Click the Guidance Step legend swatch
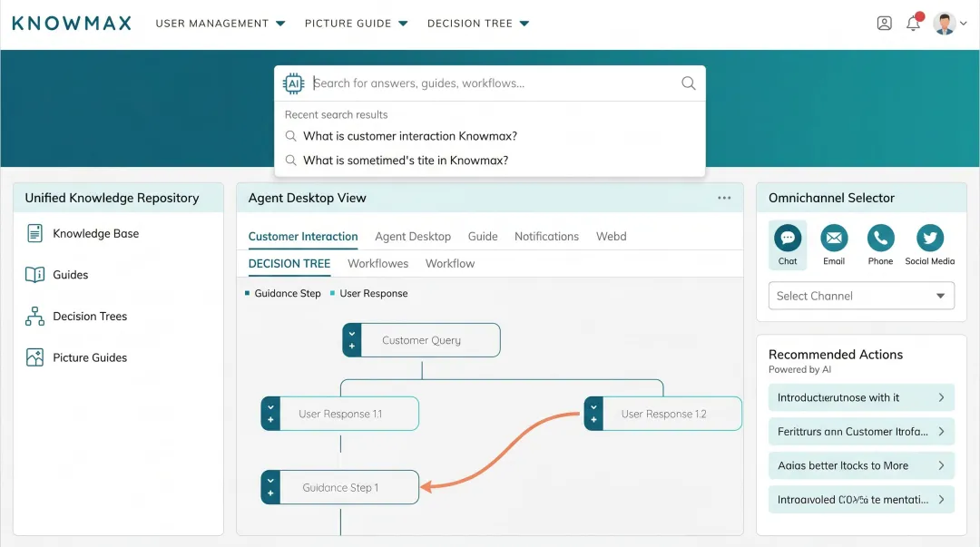The height and width of the screenshot is (547, 980). tap(247, 293)
